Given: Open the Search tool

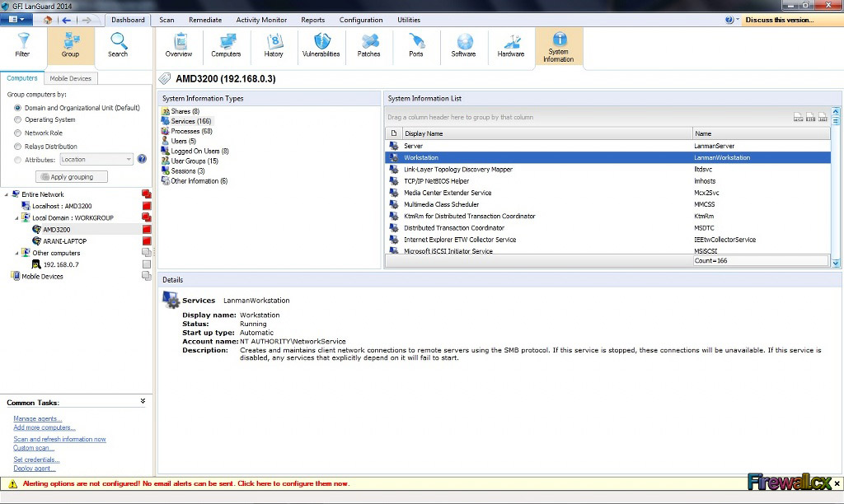Looking at the screenshot, I should click(x=118, y=44).
